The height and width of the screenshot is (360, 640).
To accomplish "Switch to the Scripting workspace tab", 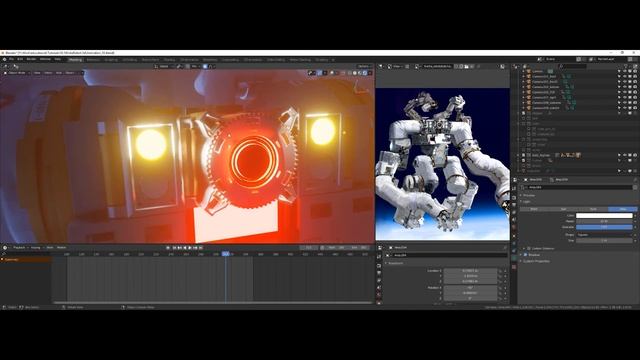I will pyautogui.click(x=322, y=60).
